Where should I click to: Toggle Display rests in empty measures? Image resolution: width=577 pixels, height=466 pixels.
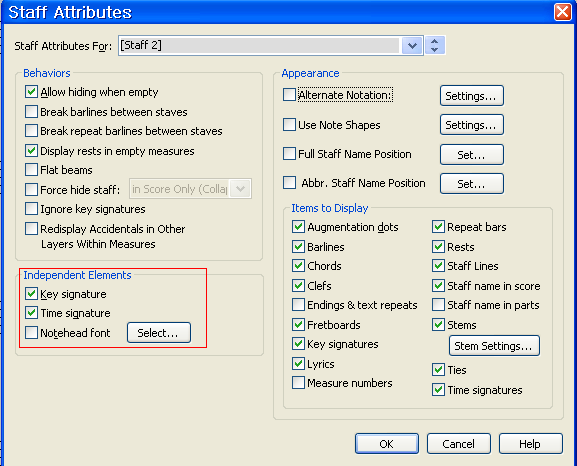(31, 151)
